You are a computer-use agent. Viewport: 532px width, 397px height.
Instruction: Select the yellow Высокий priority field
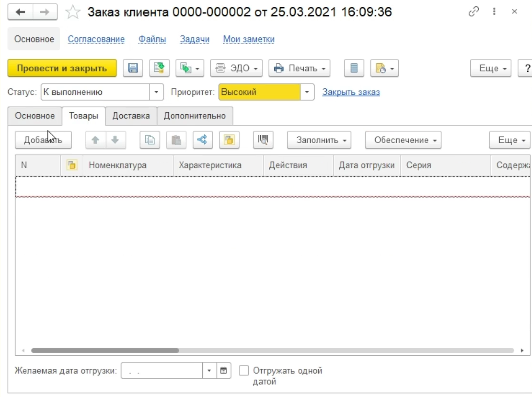(259, 92)
